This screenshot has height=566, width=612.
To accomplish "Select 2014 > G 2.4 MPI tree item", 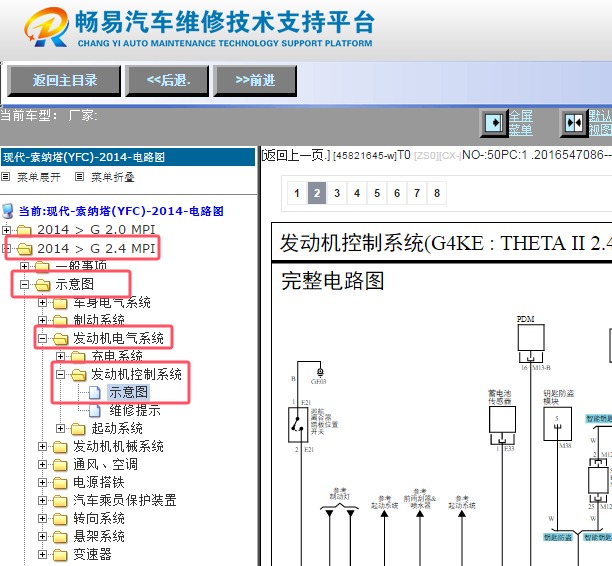I will pyautogui.click(x=96, y=248).
